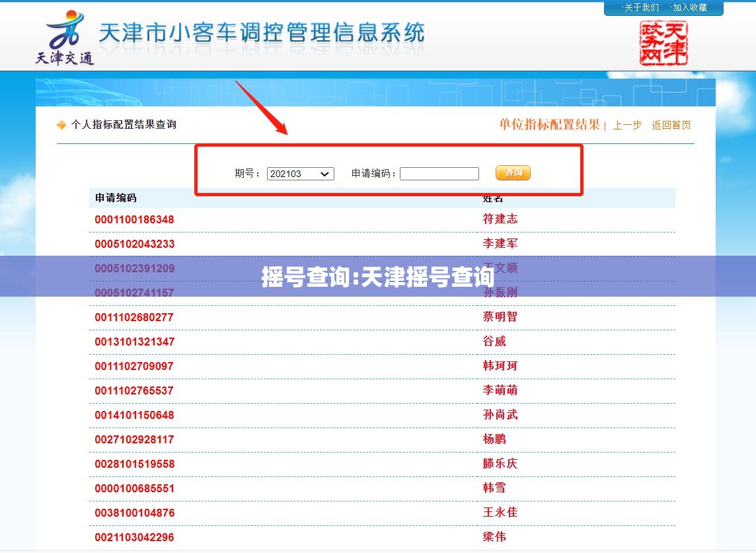Screen dimensions: 756x553
Task: Select application code 0028101519558
Action: [x=135, y=464]
